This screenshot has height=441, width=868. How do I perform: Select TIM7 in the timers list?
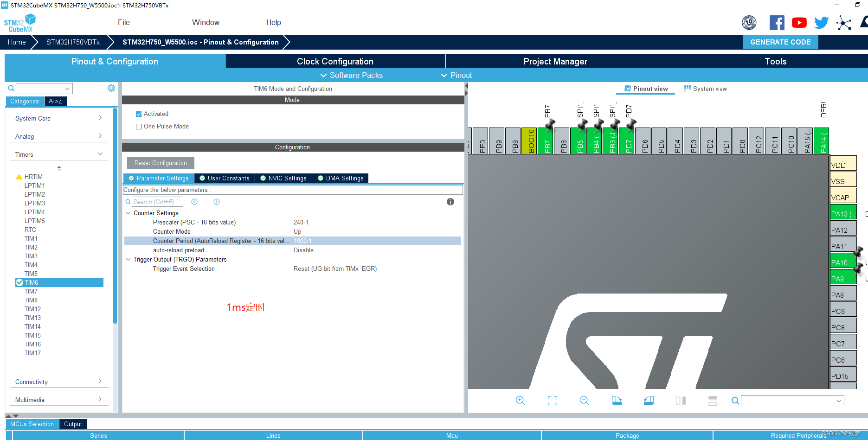(31, 291)
